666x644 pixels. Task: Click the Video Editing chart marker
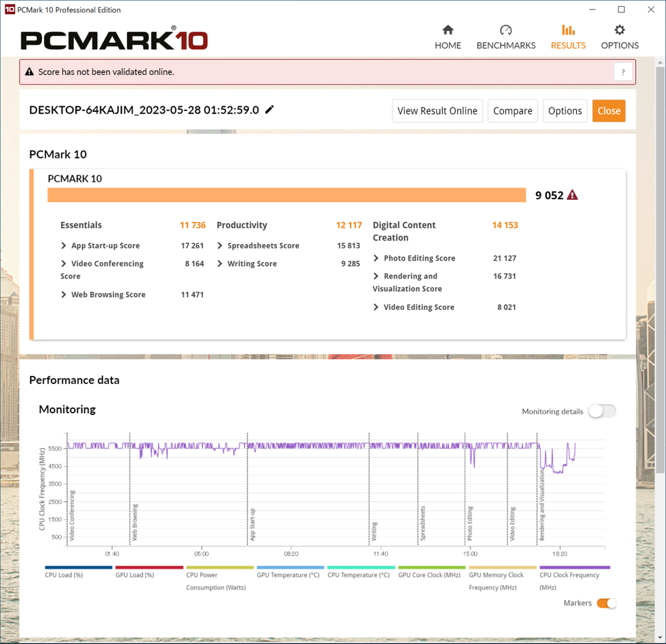coord(512,524)
